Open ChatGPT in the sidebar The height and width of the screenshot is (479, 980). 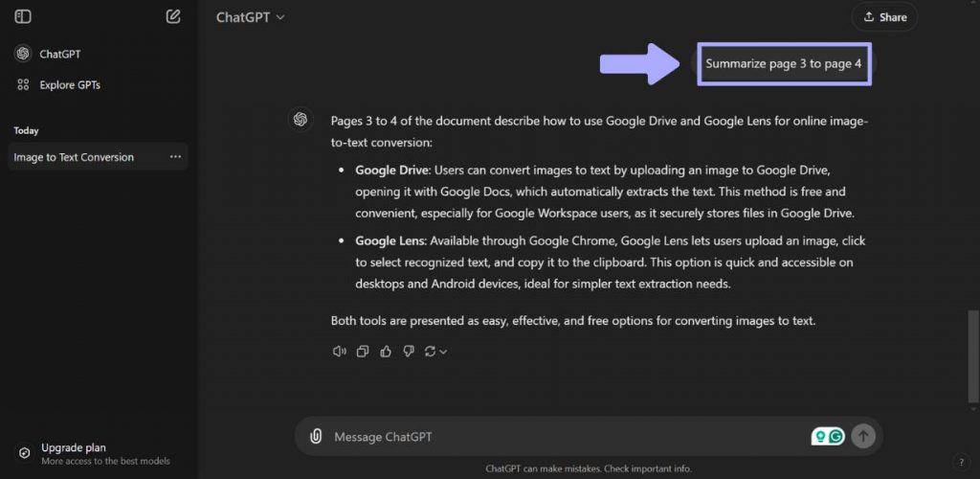pyautogui.click(x=49, y=54)
